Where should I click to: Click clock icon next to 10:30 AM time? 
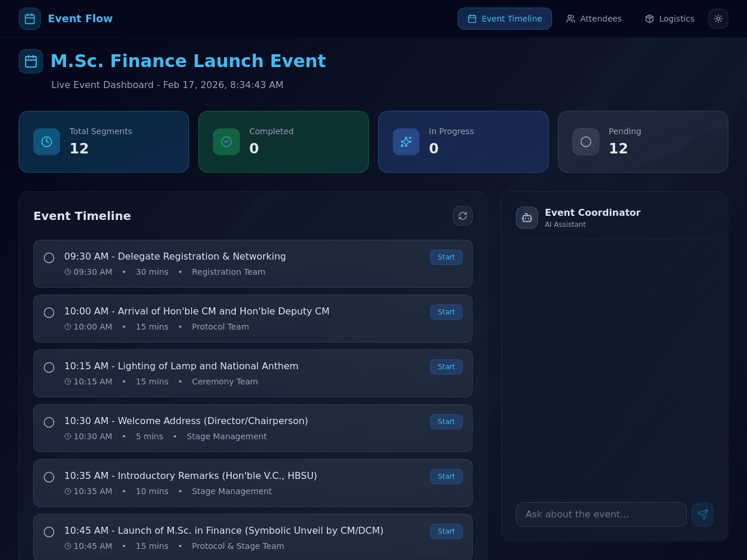tap(68, 436)
